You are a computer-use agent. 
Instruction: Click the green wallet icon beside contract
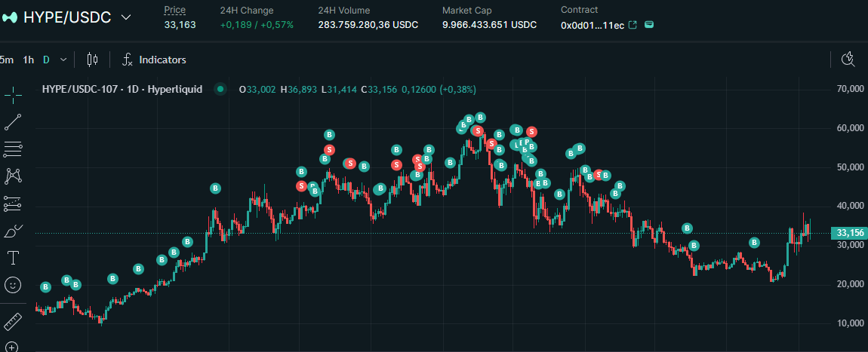point(649,25)
